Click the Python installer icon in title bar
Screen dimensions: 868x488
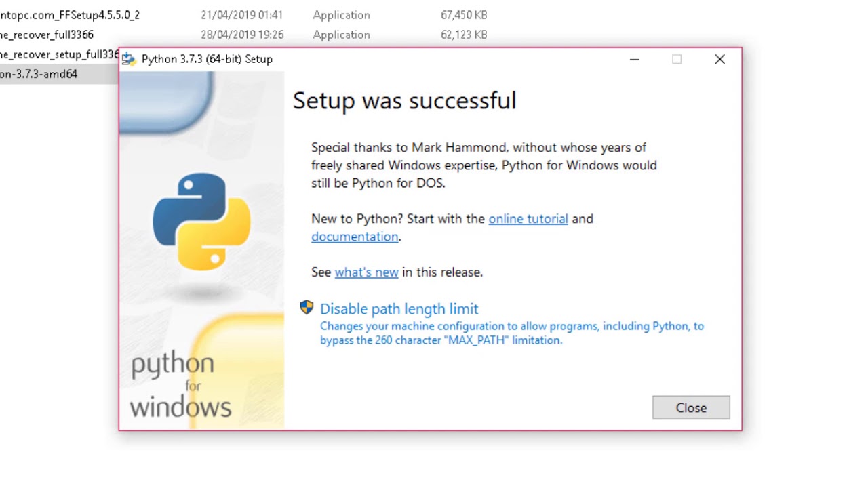click(129, 59)
